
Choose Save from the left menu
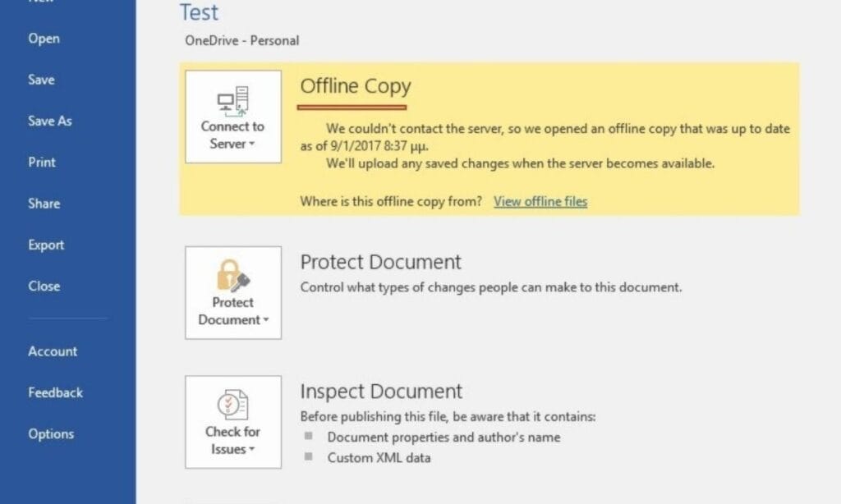41,80
